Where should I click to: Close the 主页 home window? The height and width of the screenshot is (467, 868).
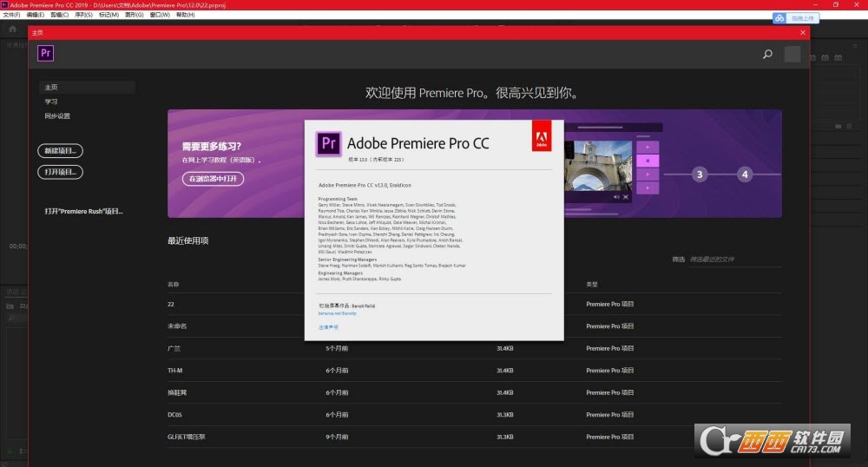click(x=803, y=33)
